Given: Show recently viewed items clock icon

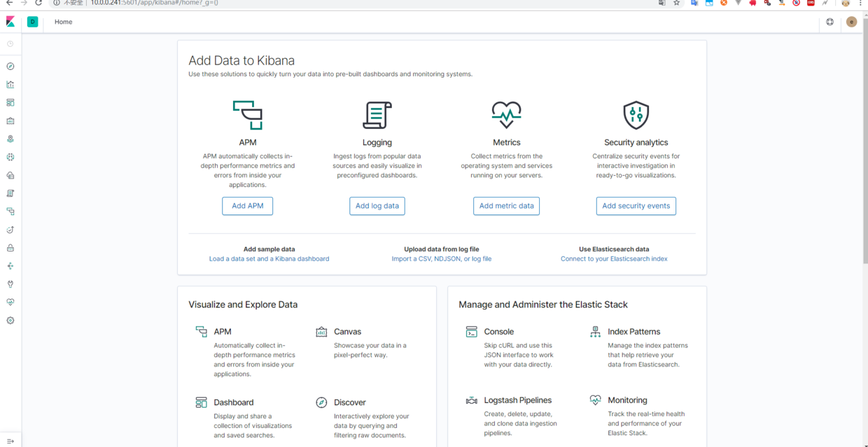Looking at the screenshot, I should click(10, 44).
